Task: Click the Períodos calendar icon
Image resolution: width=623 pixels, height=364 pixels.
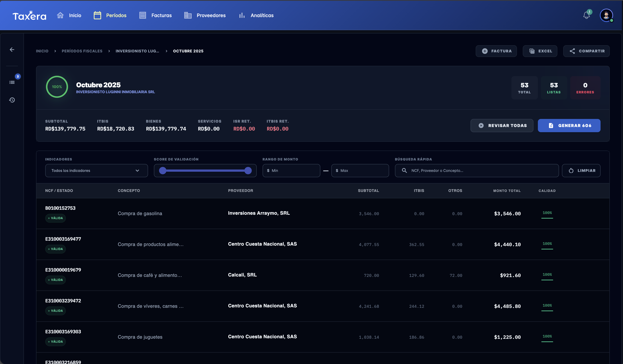Action: pyautogui.click(x=97, y=15)
